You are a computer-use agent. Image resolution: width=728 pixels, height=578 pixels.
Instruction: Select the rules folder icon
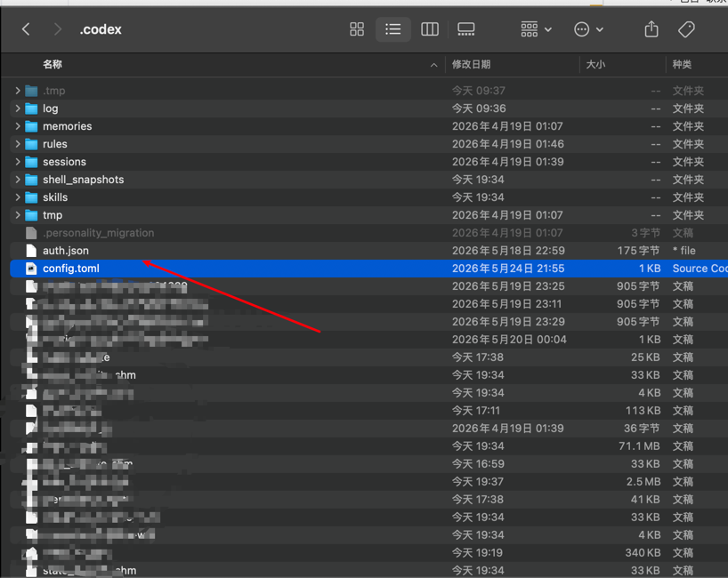31,144
